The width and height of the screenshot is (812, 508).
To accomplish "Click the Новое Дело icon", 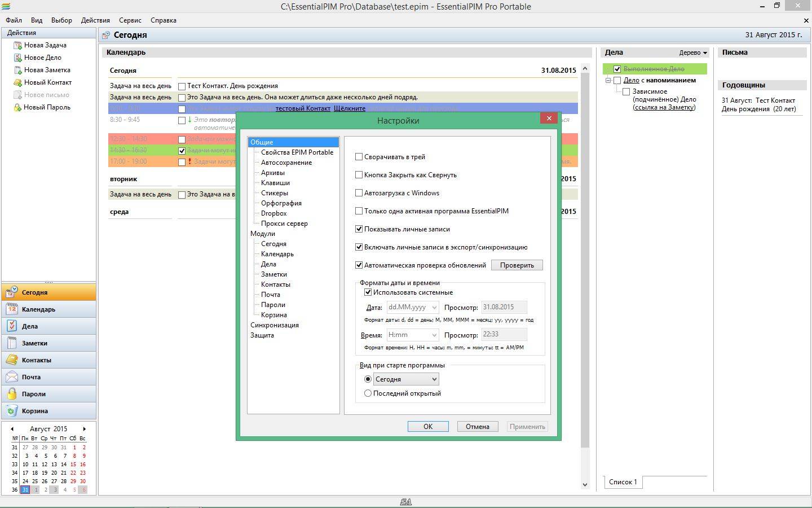I will (17, 58).
